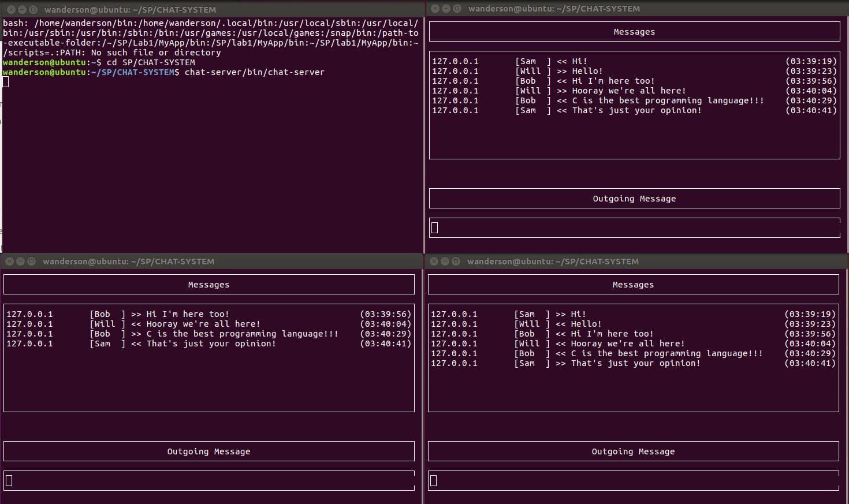Click the 'Outgoing Message' label in bottom-left window
This screenshot has width=849, height=504.
pyautogui.click(x=208, y=451)
